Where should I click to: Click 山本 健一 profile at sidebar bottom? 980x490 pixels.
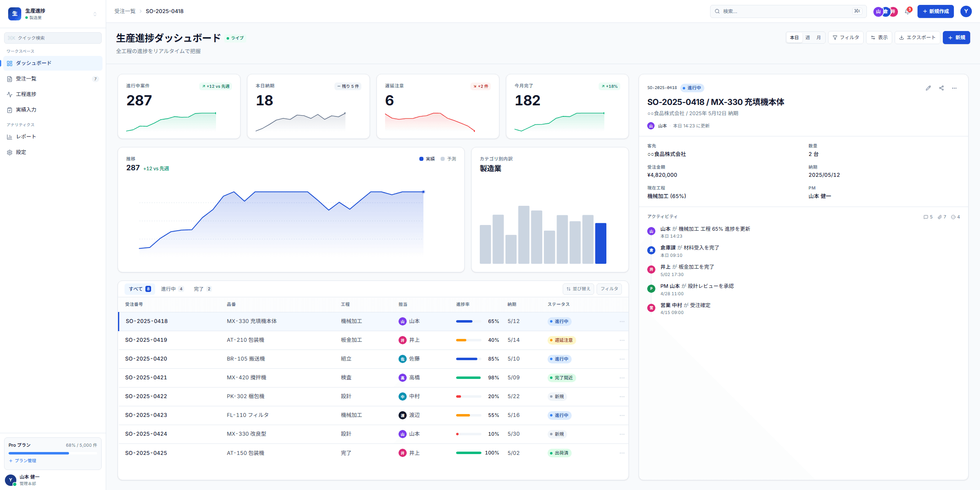coord(53,480)
